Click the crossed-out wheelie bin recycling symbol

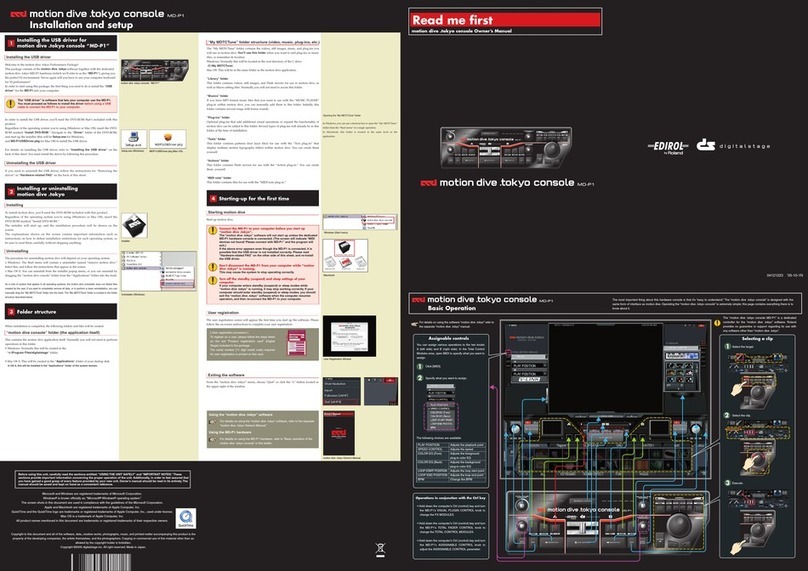click(x=380, y=550)
